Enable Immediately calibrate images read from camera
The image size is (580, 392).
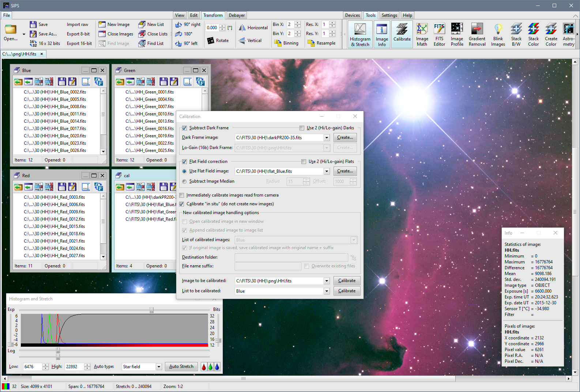pyautogui.click(x=182, y=195)
